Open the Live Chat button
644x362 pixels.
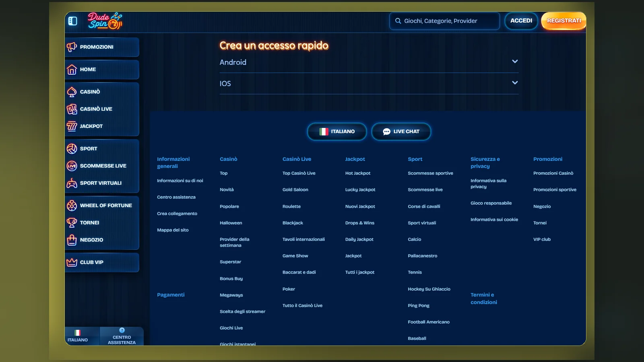coord(401,132)
